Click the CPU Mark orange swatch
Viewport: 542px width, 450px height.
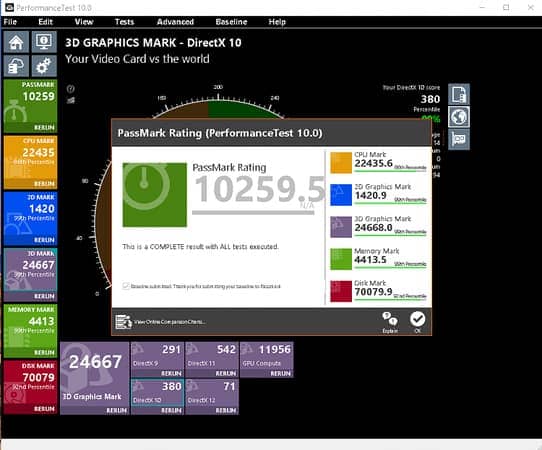coord(341,162)
